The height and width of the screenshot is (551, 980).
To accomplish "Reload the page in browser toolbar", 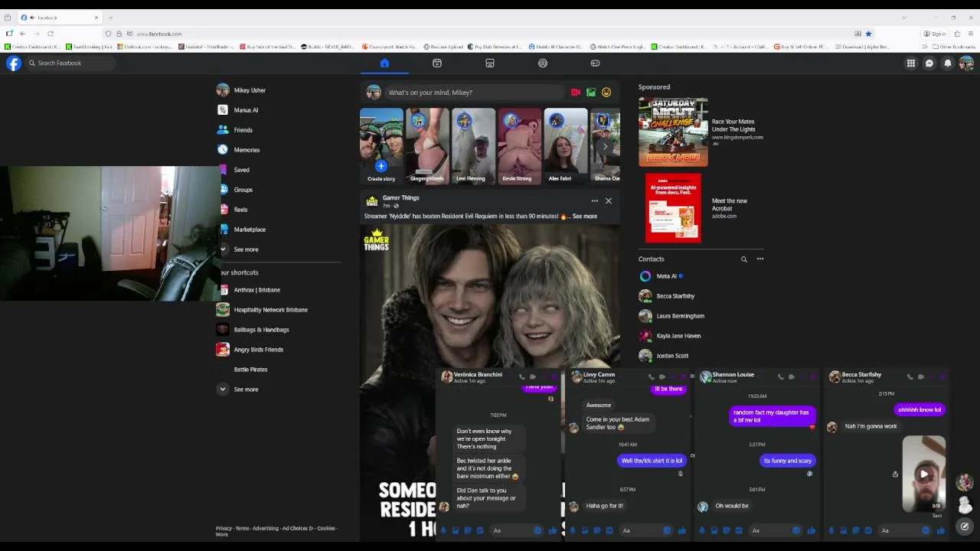I will 51,34.
